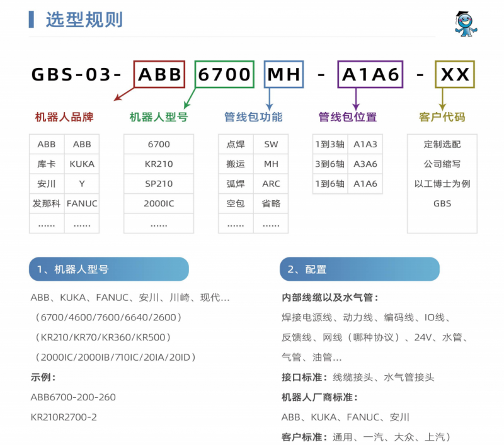
Task: Select the A3A6 code cell
Action: pyautogui.click(x=365, y=164)
